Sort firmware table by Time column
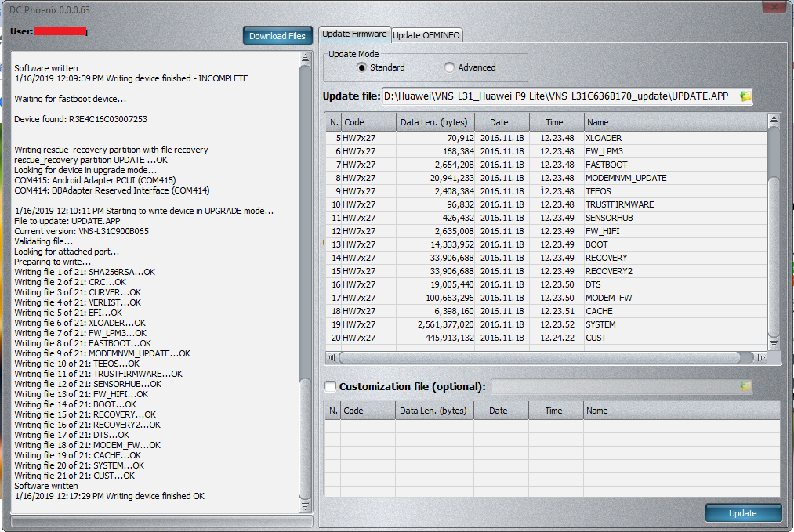Screen dimensions: 794x532 point(557,122)
